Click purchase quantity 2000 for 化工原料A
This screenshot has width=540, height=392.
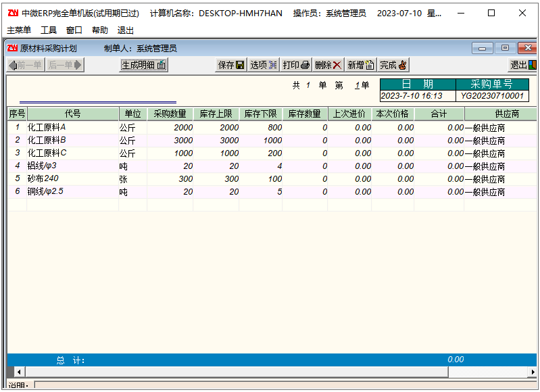click(170, 128)
